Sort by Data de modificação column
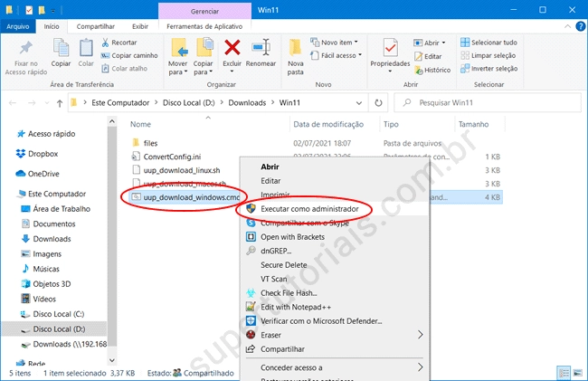 328,124
